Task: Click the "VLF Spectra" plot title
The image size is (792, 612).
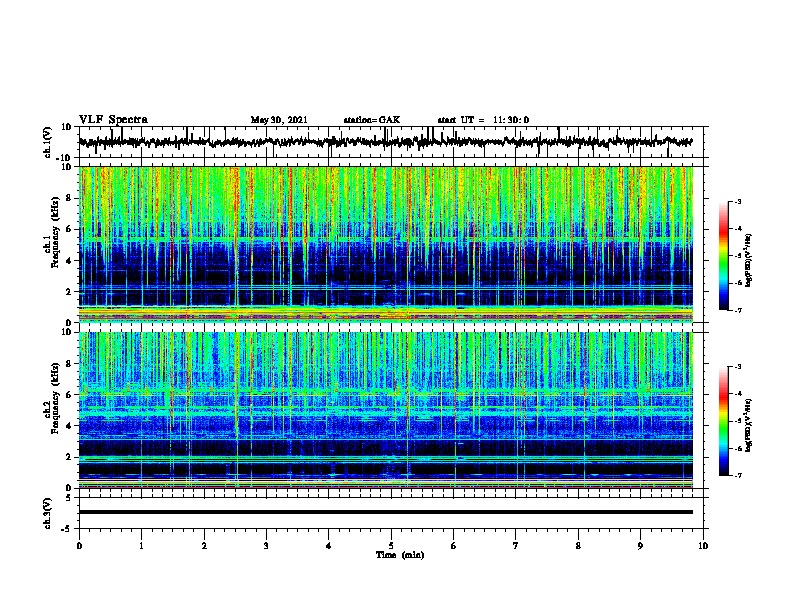Action: click(x=113, y=120)
